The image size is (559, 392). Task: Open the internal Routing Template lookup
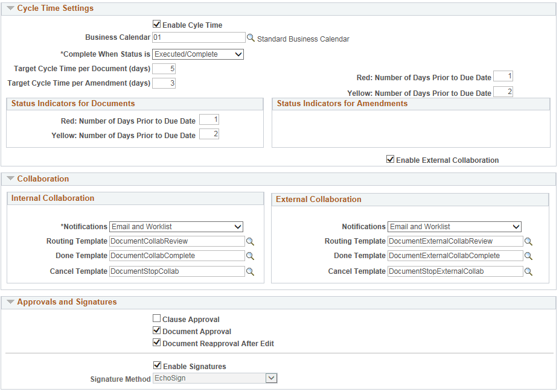pos(250,241)
